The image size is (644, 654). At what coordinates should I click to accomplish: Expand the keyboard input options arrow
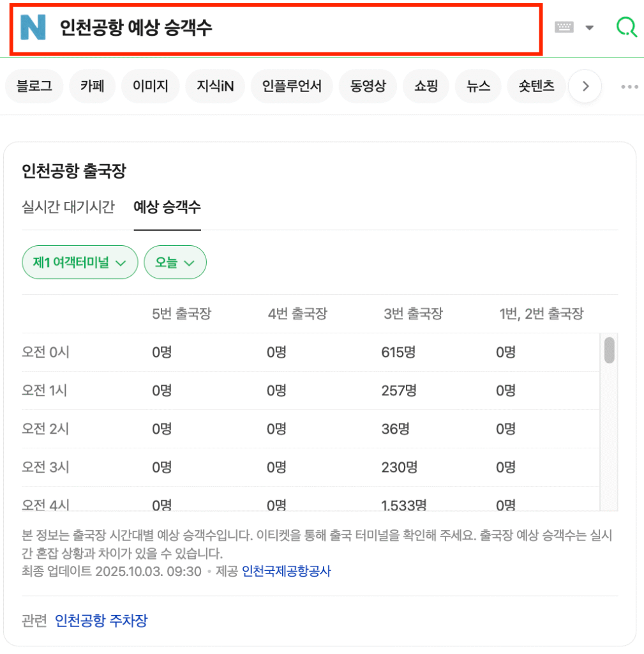pos(590,27)
